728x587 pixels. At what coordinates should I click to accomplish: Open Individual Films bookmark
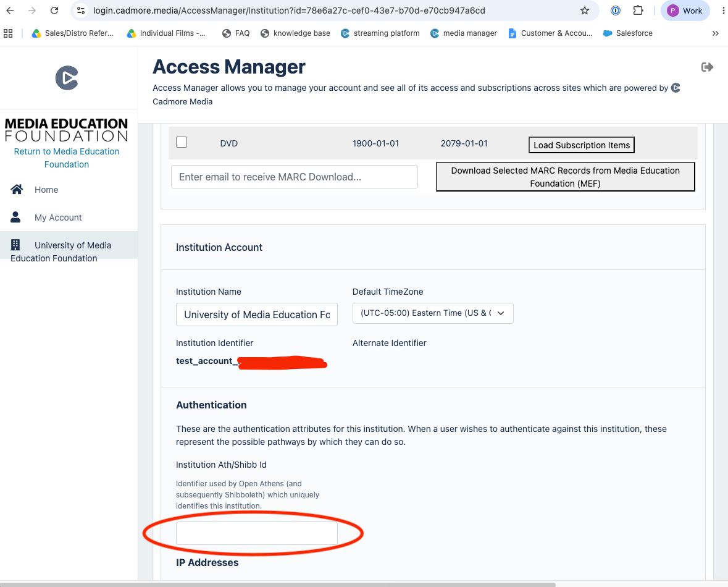click(x=166, y=33)
